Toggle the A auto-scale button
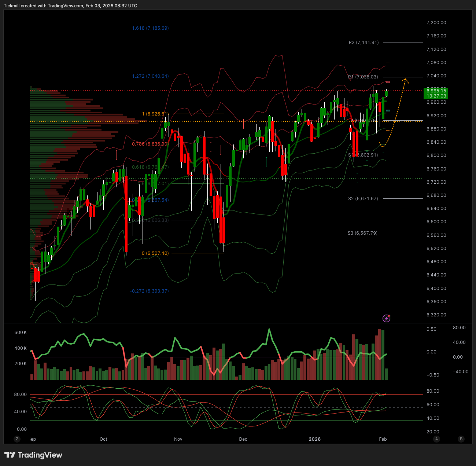Screen dimensions: 476x466 (436, 439)
